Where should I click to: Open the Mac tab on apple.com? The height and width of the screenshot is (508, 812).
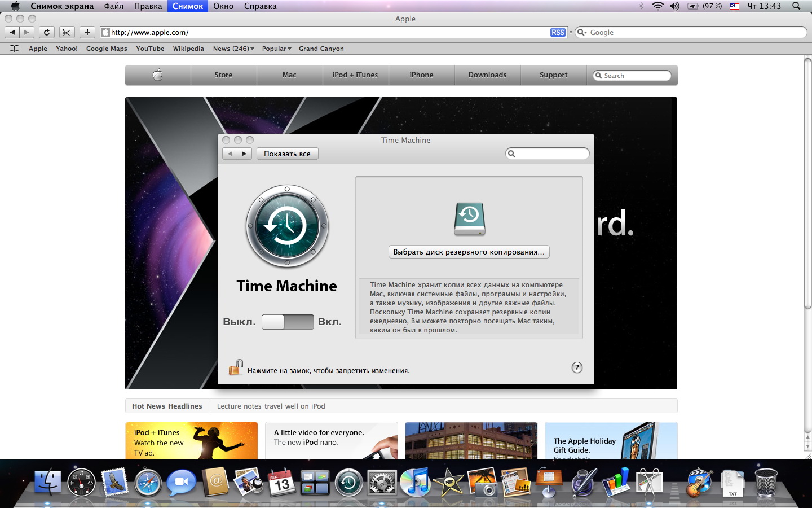tap(289, 75)
